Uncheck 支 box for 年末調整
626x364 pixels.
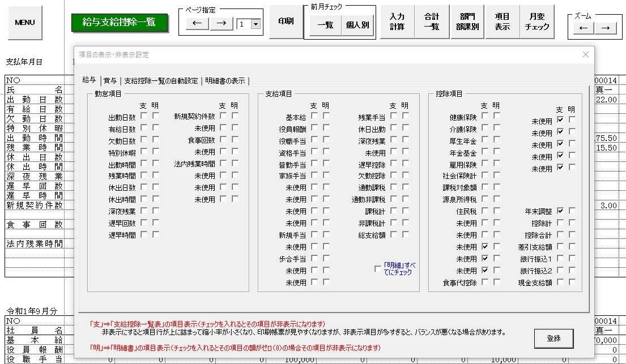(x=560, y=211)
